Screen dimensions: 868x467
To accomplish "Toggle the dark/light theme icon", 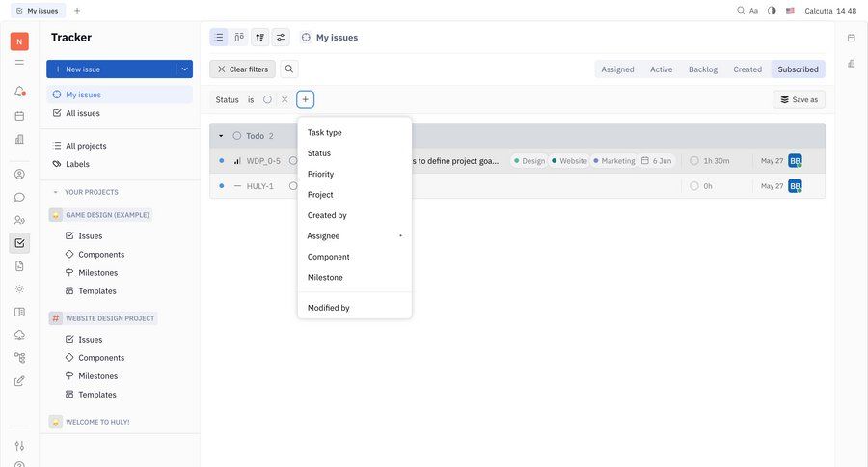I will coord(772,11).
